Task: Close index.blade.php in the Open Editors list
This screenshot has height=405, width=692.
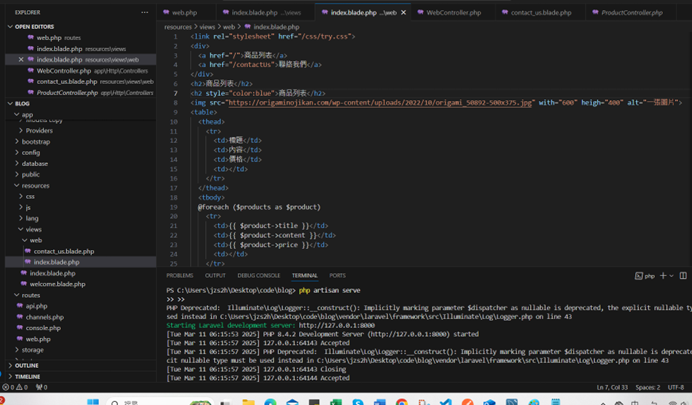Action: point(21,60)
